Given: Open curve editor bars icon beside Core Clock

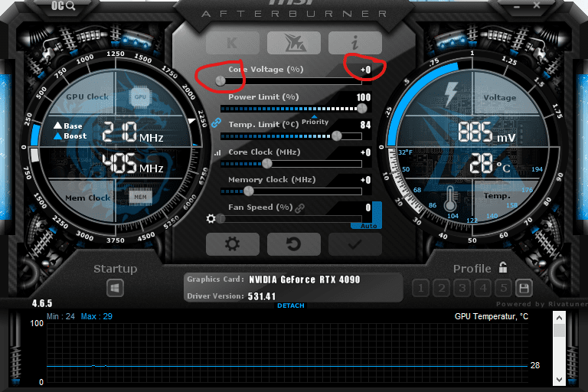Looking at the screenshot, I should 217,152.
